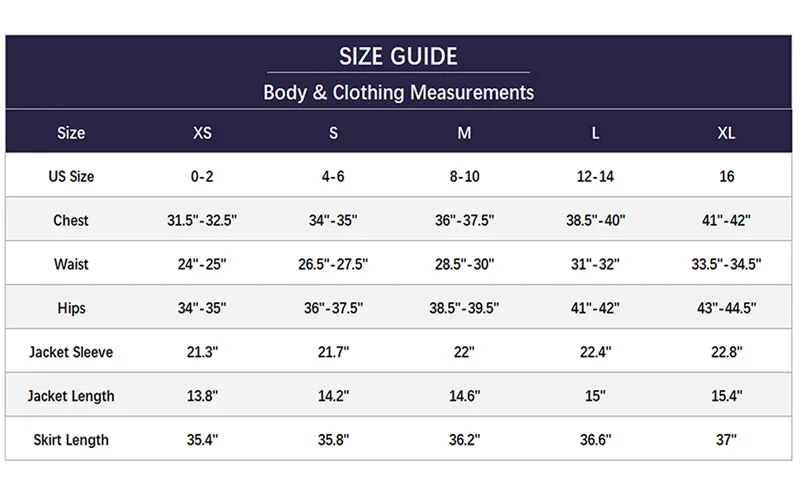800x494 pixels.
Task: Click the Chest row label
Action: [x=71, y=220]
